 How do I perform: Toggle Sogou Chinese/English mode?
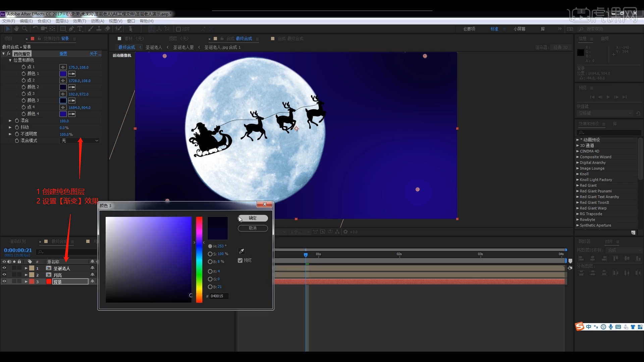tap(589, 327)
